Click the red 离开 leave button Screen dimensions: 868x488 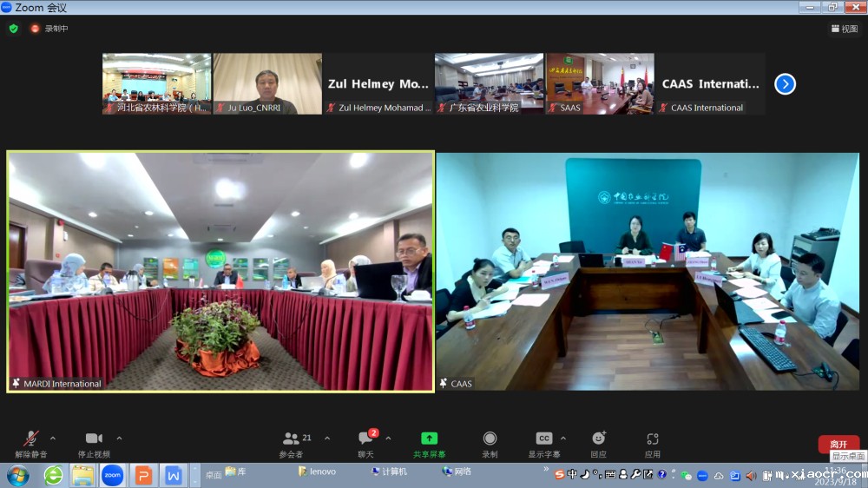coord(838,444)
